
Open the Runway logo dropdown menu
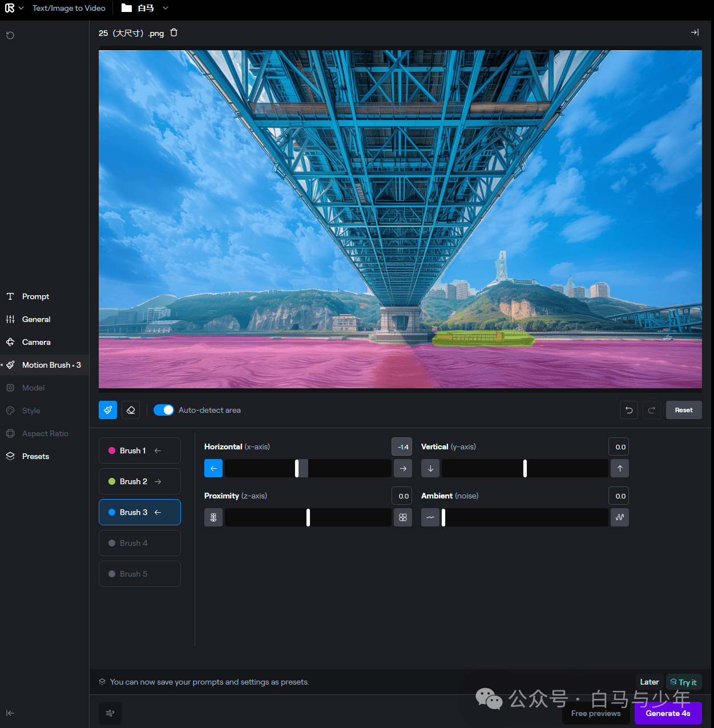pos(14,8)
